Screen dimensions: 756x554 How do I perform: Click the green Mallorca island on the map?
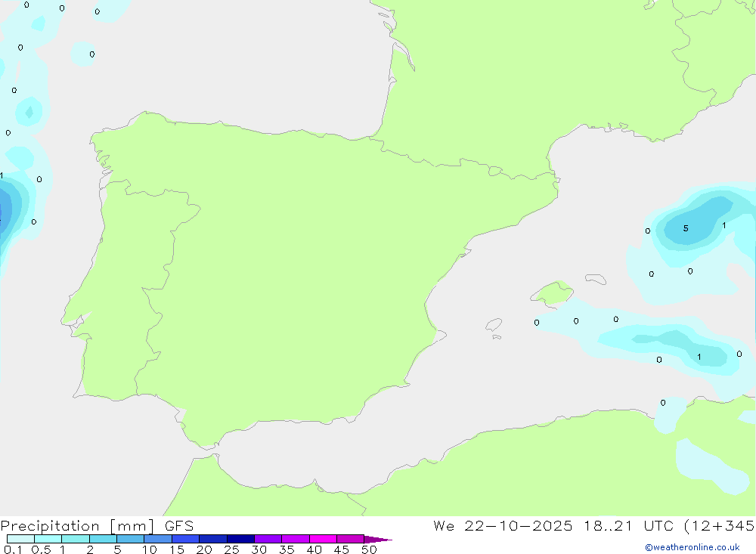[x=553, y=292]
